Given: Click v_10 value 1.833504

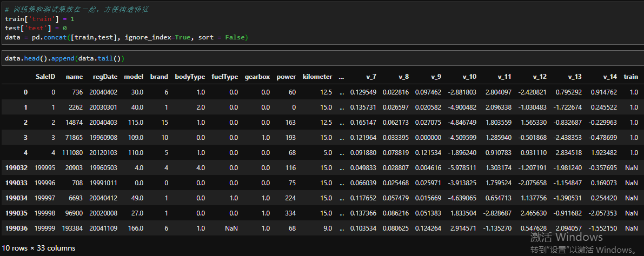Looking at the screenshot, I should point(464,213).
